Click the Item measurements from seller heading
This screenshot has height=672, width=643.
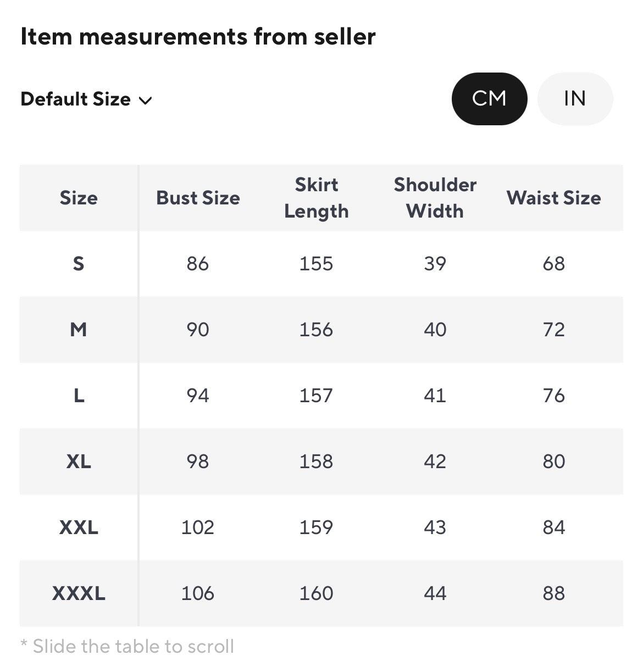click(x=198, y=37)
